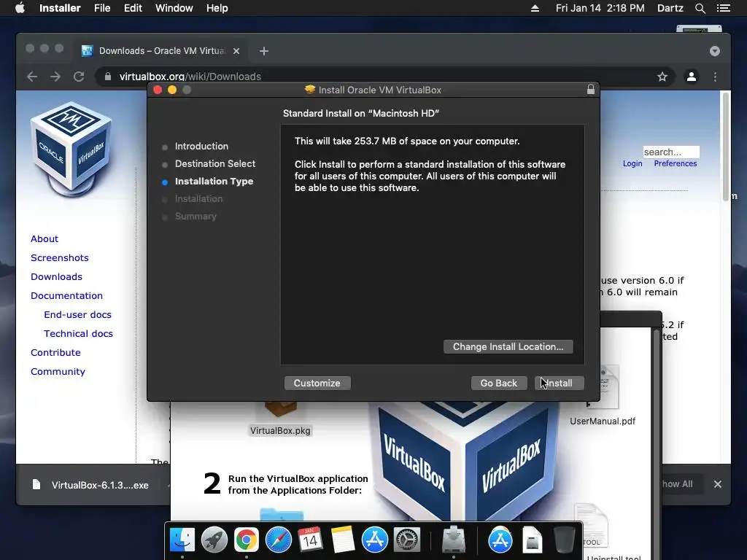Open Technical docs link
The height and width of the screenshot is (560, 747).
point(78,334)
